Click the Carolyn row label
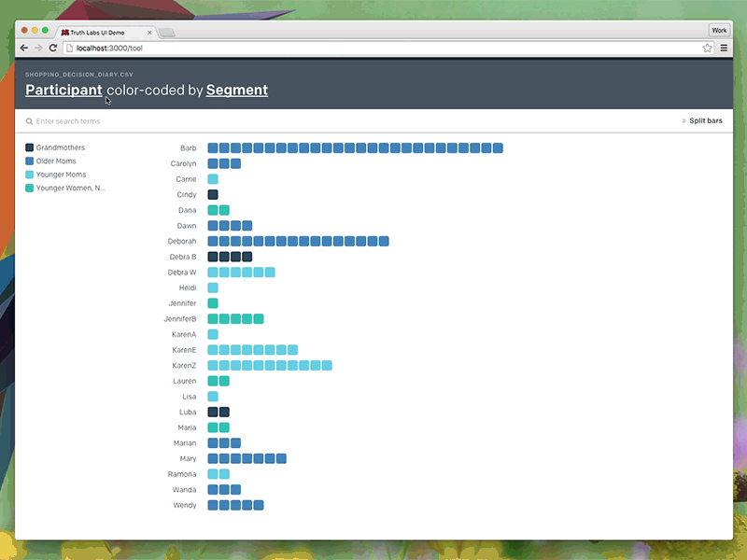This screenshot has height=560, width=747. 183,163
